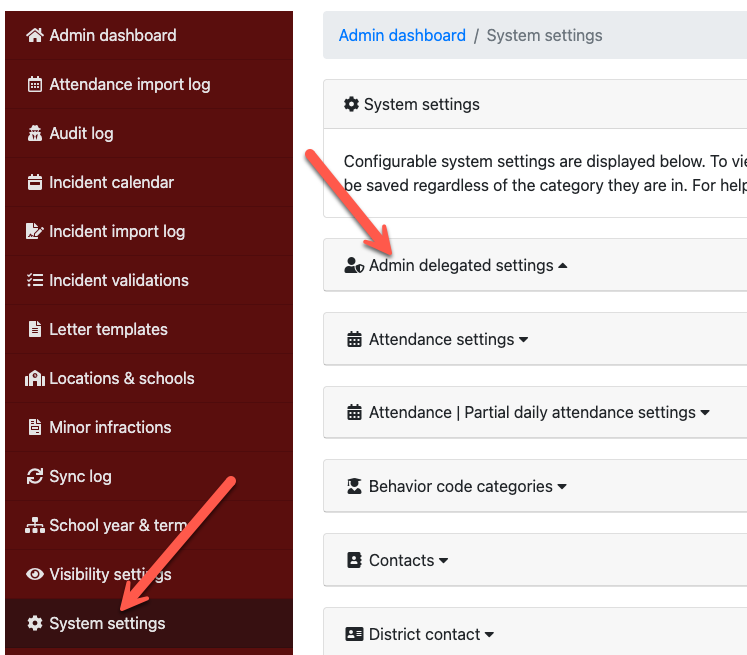This screenshot has height=655, width=747.
Task: Click the Incident calendar icon in sidebar
Action: click(35, 183)
